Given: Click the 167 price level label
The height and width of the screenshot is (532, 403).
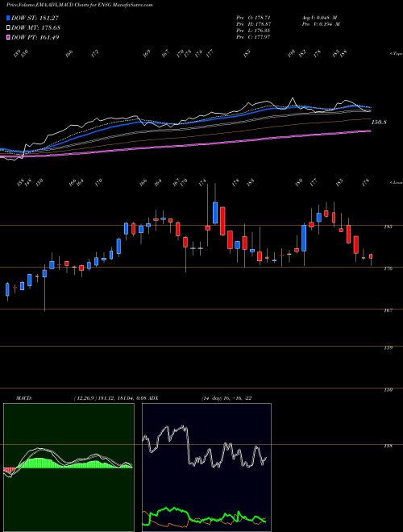Looking at the screenshot, I should coord(388,311).
